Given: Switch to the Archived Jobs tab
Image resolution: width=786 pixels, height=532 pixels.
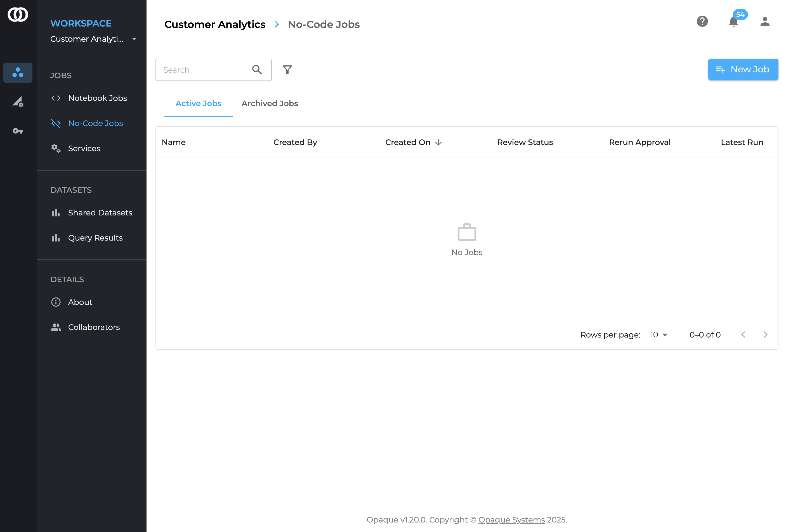Looking at the screenshot, I should click(270, 103).
